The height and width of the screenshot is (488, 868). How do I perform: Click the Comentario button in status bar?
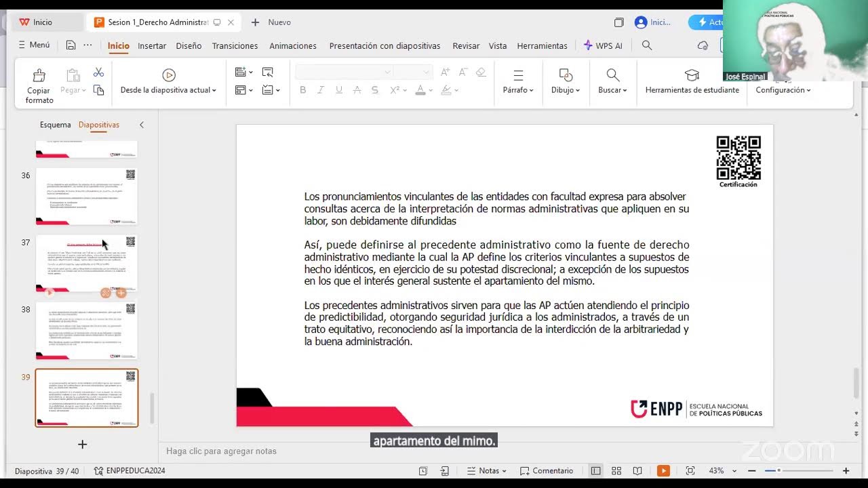546,471
